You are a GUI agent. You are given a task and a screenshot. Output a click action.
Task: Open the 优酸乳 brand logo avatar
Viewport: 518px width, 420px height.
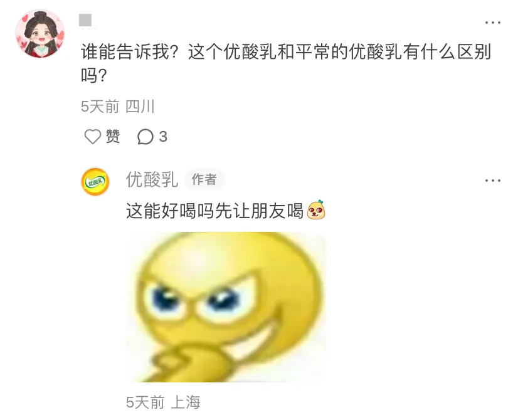tap(95, 182)
